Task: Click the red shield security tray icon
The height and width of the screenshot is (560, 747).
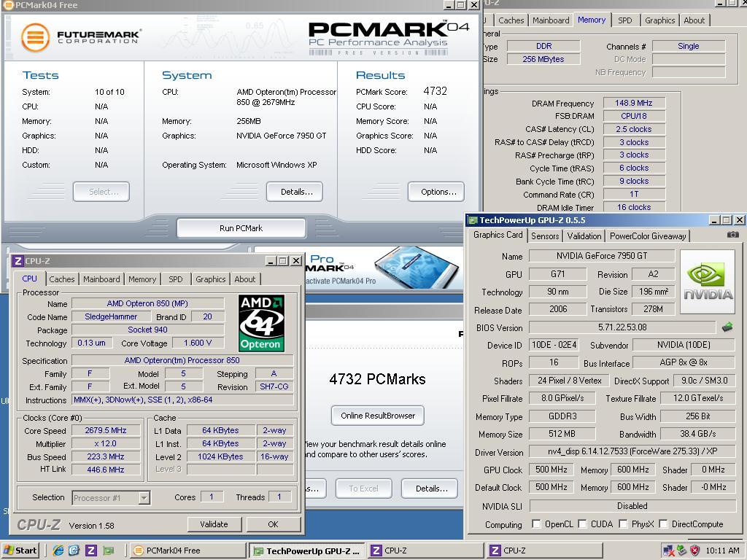Action: click(694, 551)
